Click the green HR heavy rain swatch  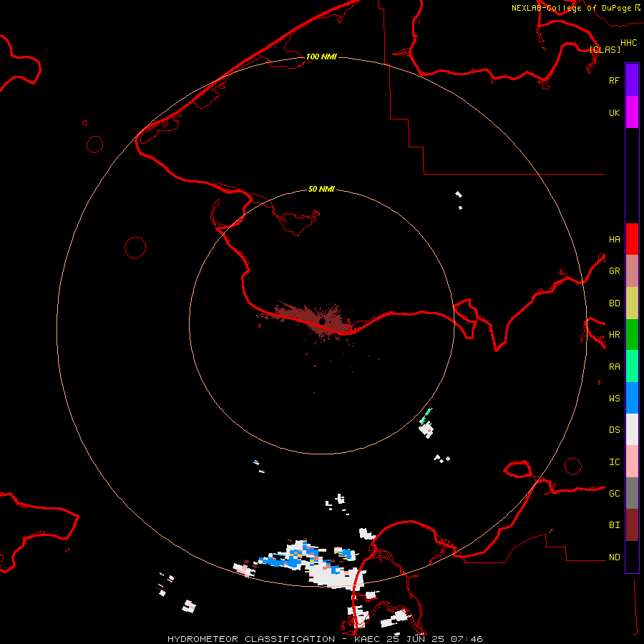click(x=632, y=335)
